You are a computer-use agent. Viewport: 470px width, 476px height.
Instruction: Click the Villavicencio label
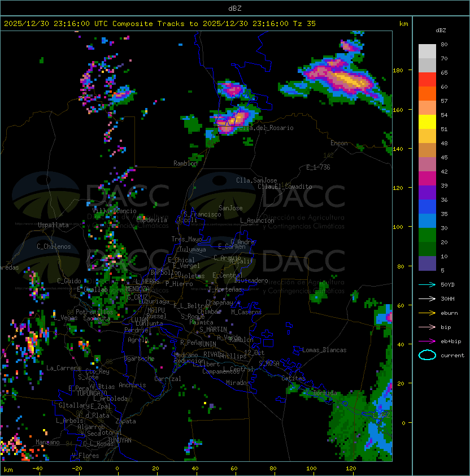pyautogui.click(x=114, y=211)
